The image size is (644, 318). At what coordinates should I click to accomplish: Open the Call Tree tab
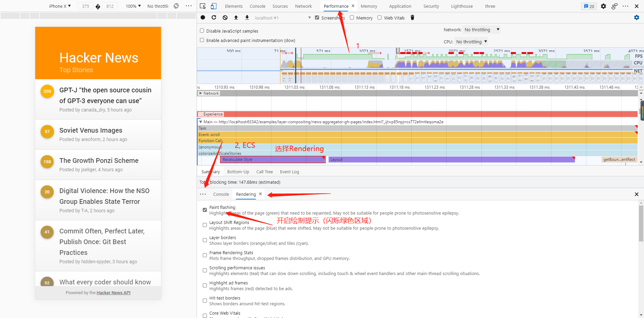coord(265,172)
